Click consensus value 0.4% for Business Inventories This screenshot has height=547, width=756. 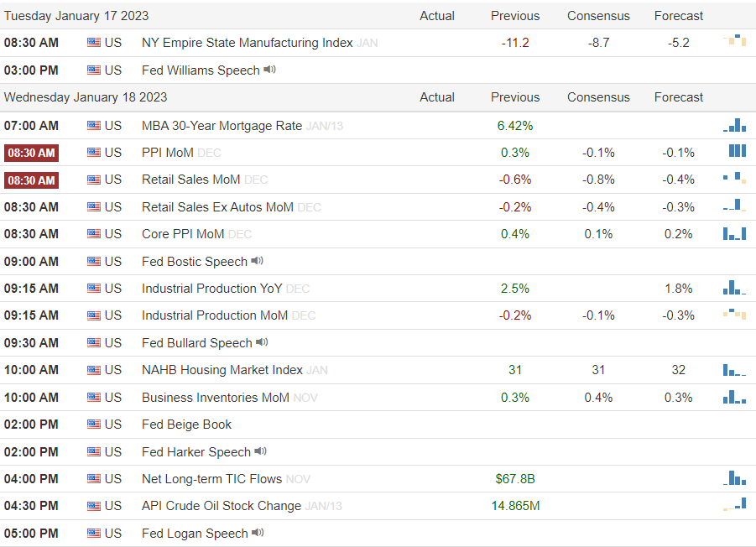pyautogui.click(x=598, y=397)
